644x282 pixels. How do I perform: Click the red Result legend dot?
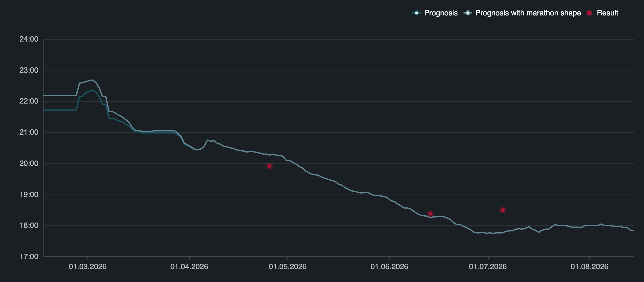pos(590,13)
